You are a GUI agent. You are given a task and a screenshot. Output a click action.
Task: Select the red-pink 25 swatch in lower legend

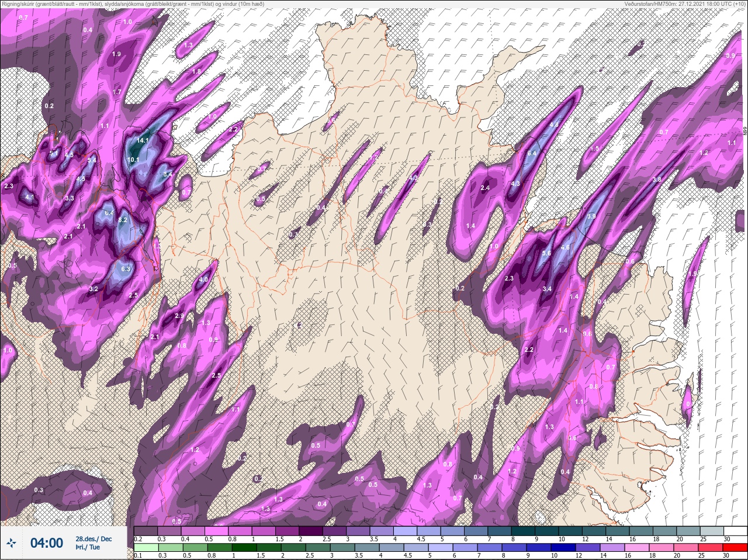(711, 547)
